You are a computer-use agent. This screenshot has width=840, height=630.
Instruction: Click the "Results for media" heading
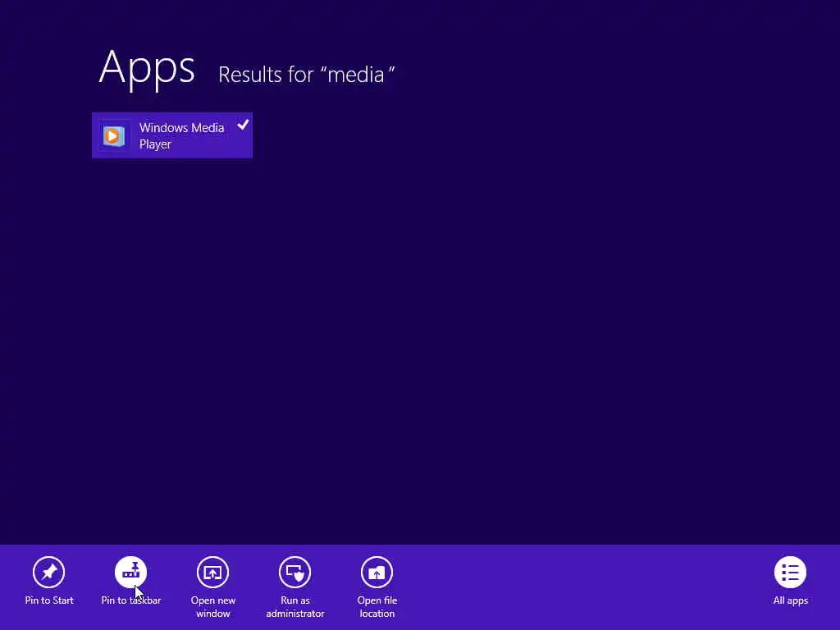[307, 75]
